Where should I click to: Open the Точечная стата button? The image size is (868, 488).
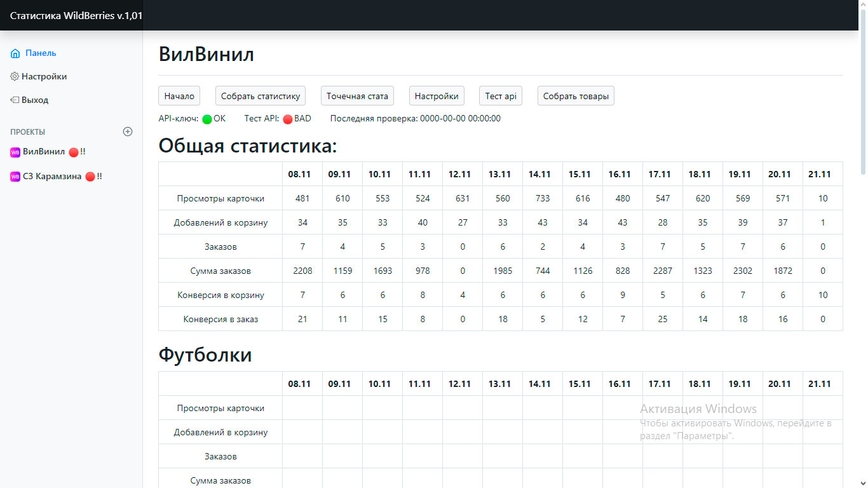[357, 96]
